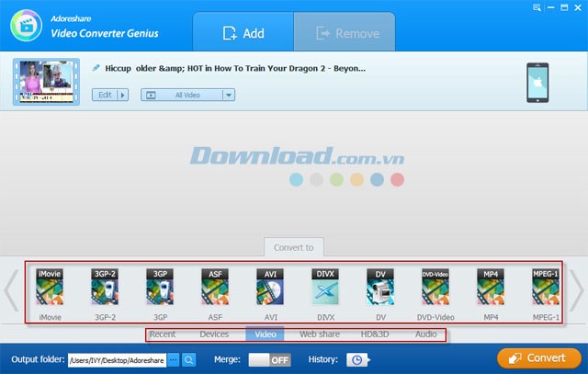Image resolution: width=588 pixels, height=374 pixels.
Task: Select the DVD-Video format icon
Action: pos(435,287)
